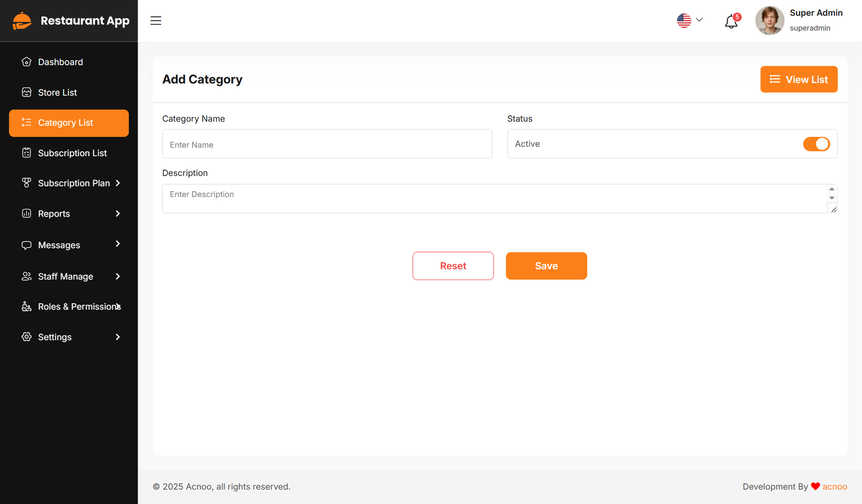This screenshot has width=862, height=504.
Task: Click the Restaurant App logo icon
Action: pos(22,21)
